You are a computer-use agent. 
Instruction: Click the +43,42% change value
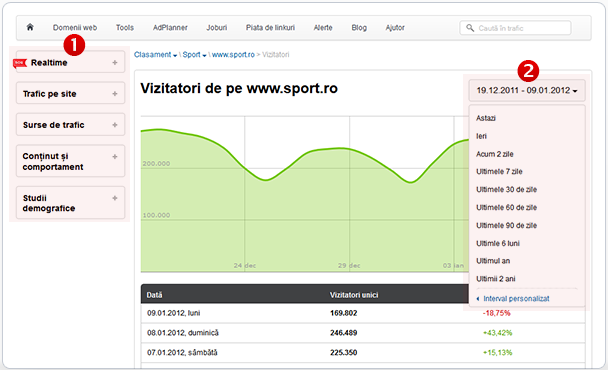tap(497, 333)
